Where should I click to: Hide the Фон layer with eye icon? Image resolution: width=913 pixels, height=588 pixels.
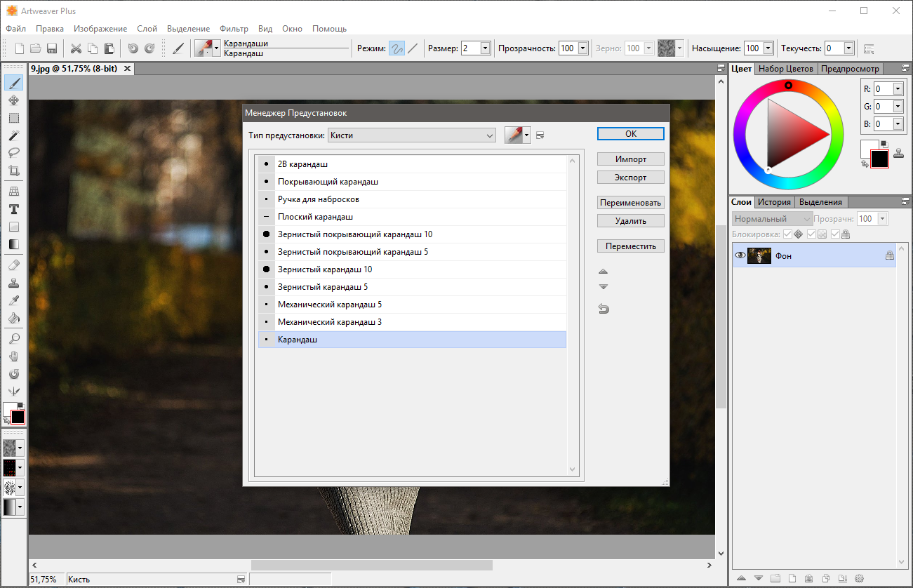point(740,256)
